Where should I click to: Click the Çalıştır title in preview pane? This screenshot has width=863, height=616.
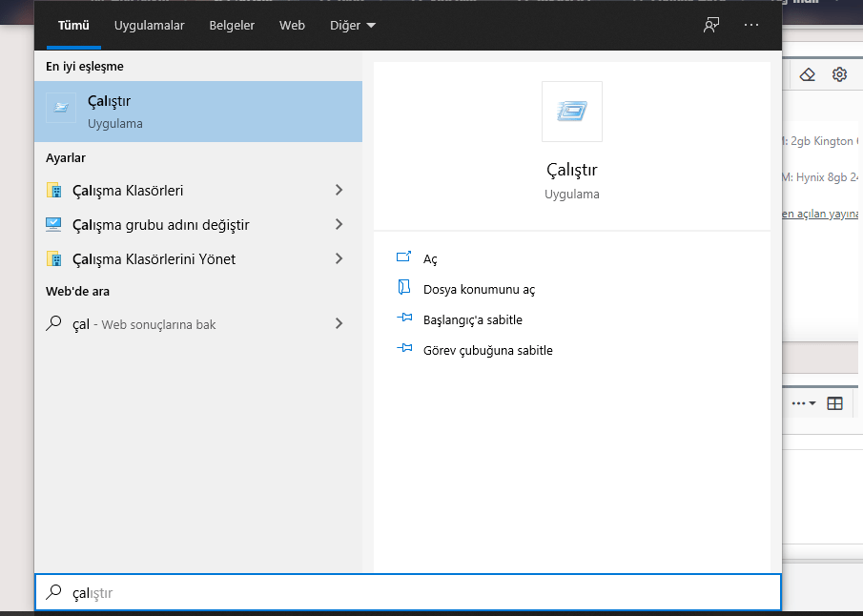tap(572, 170)
